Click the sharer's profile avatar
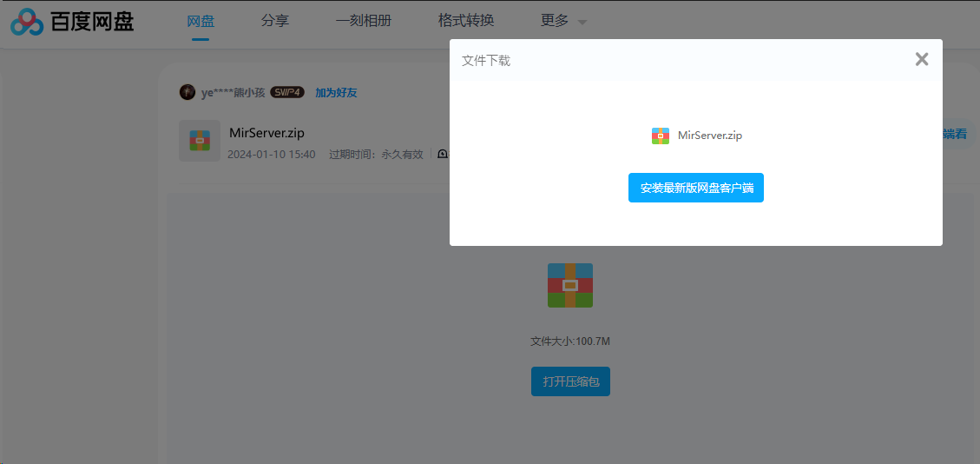Viewport: 980px width, 464px height. (187, 92)
